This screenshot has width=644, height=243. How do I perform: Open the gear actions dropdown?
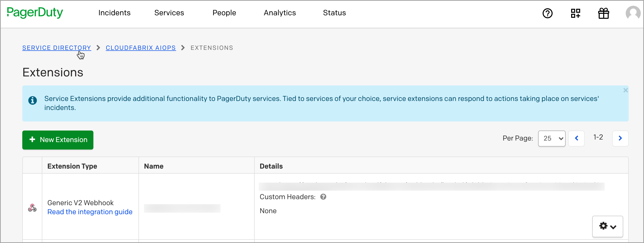click(608, 226)
